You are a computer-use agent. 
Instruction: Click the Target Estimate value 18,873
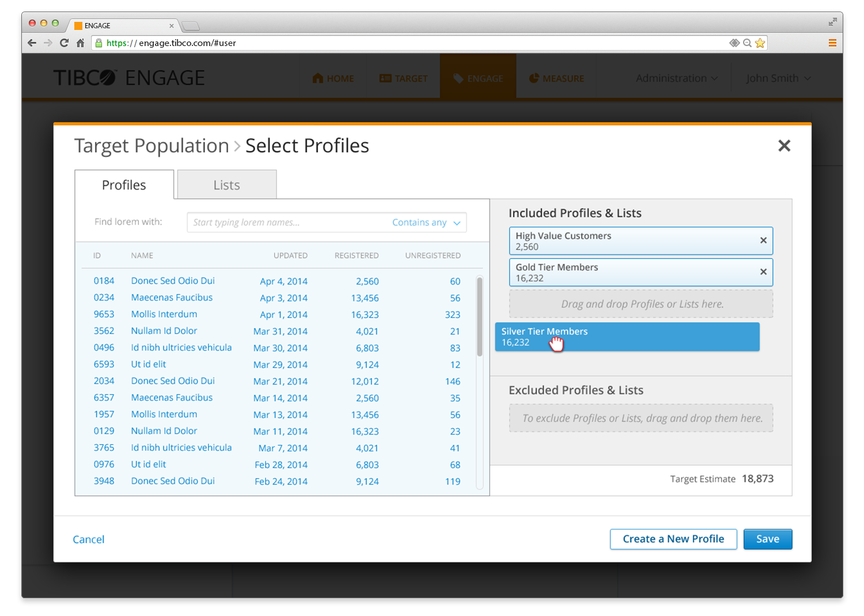[757, 478]
